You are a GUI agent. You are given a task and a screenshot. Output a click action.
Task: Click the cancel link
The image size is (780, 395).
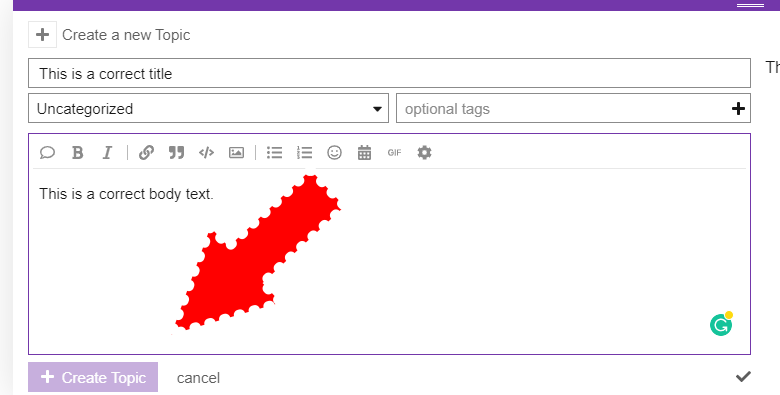pos(198,378)
